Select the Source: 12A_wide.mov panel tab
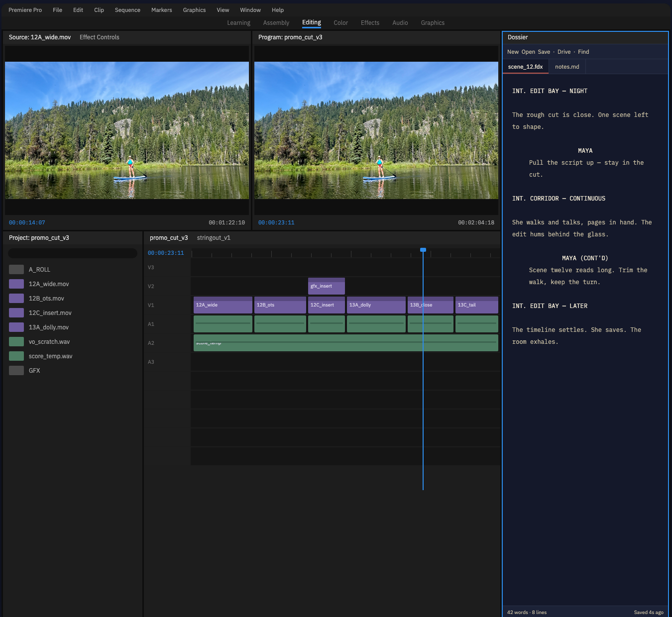Screen dimensions: 672x617 (40, 37)
